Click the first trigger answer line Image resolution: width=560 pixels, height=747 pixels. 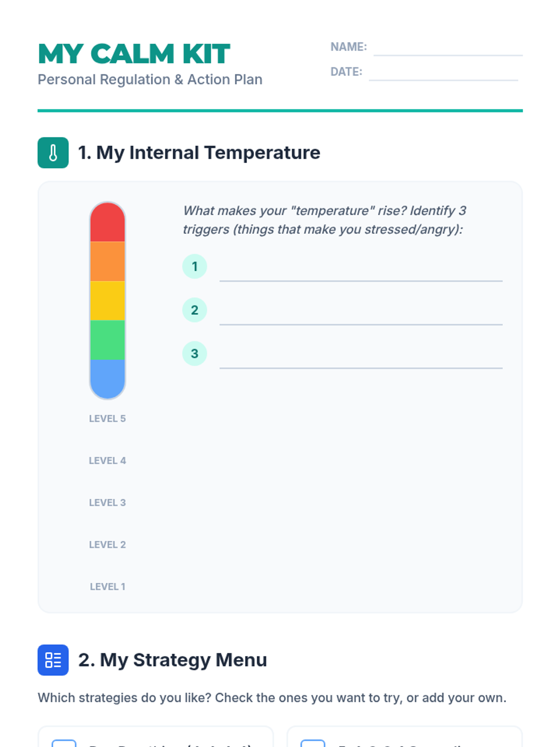pos(361,272)
